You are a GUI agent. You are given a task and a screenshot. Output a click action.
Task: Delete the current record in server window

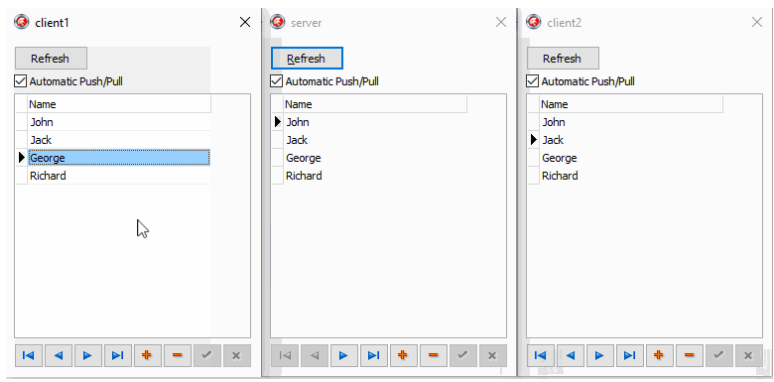[433, 355]
